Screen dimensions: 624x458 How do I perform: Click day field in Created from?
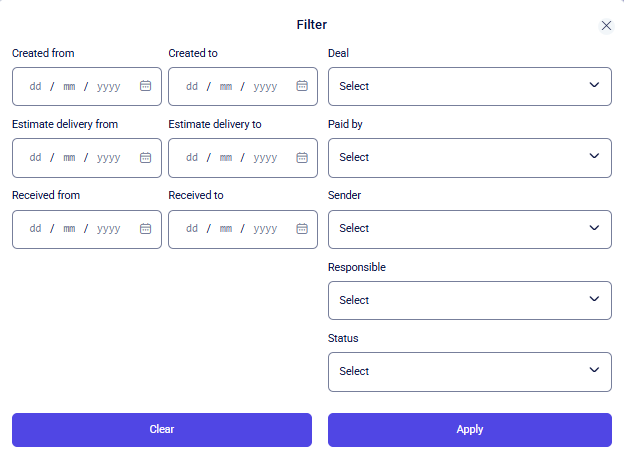pos(35,86)
